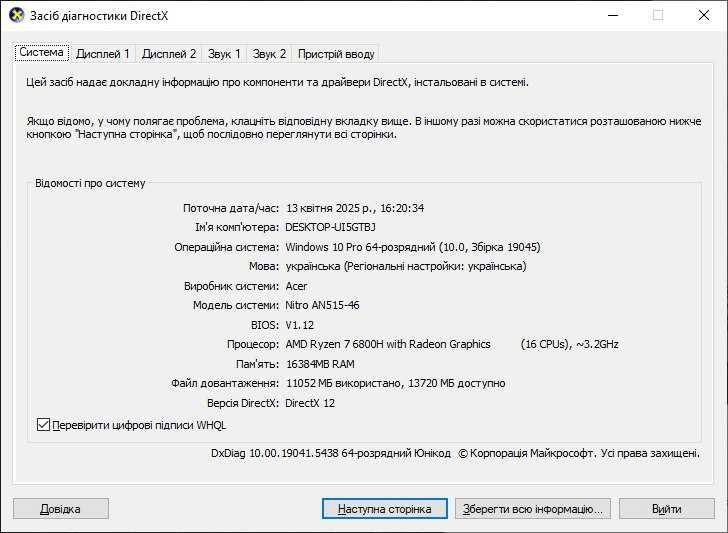728x533 pixels.
Task: Select the Система tab
Action: [x=41, y=52]
